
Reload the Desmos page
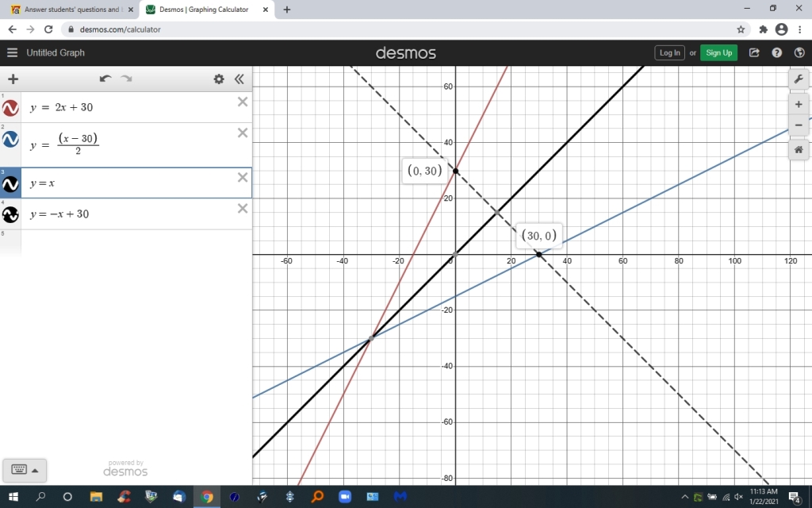48,29
